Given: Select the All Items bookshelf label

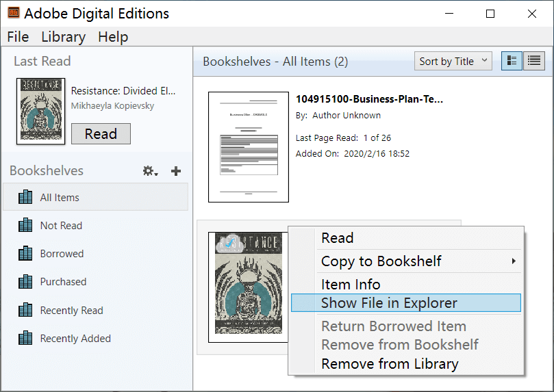Looking at the screenshot, I should click(60, 197).
